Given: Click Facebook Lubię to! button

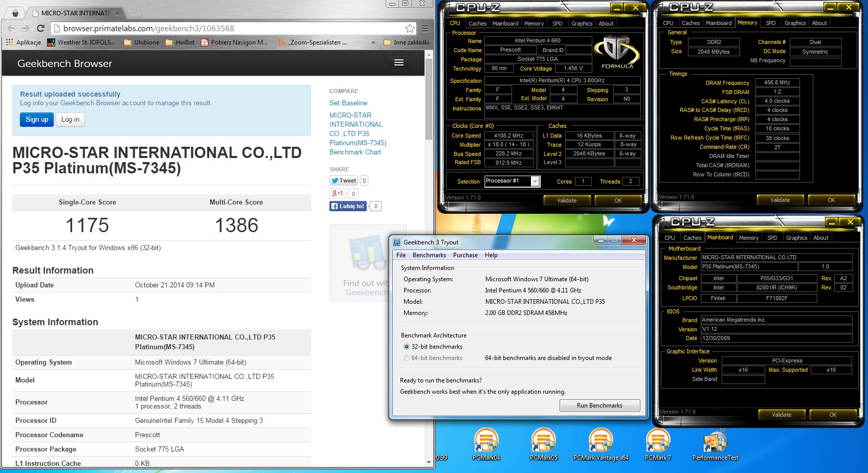Looking at the screenshot, I should coord(348,206).
